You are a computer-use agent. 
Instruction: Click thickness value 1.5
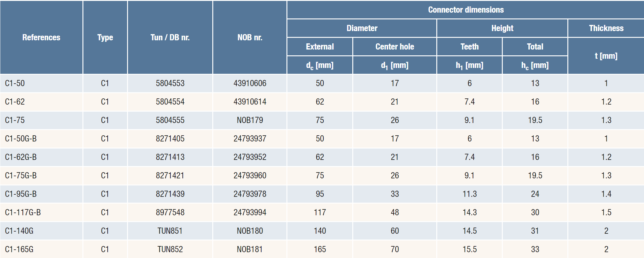point(606,212)
